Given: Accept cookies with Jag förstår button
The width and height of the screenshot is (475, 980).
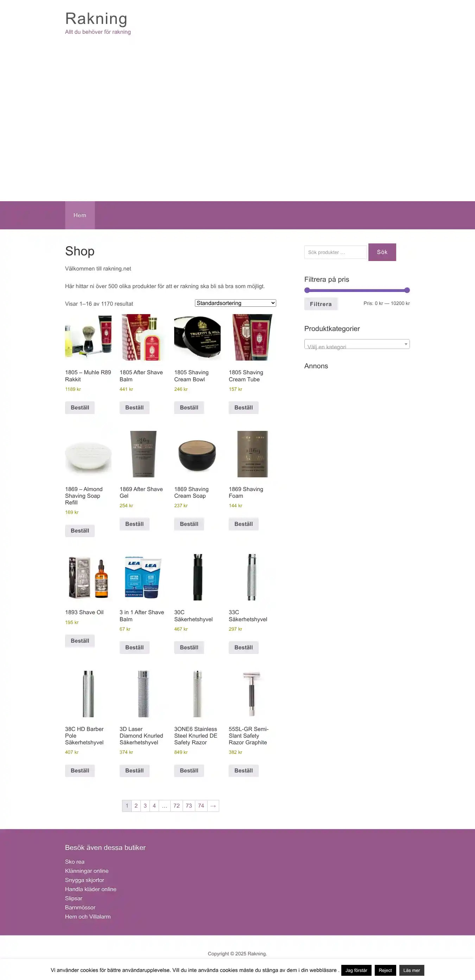Looking at the screenshot, I should [x=356, y=970].
